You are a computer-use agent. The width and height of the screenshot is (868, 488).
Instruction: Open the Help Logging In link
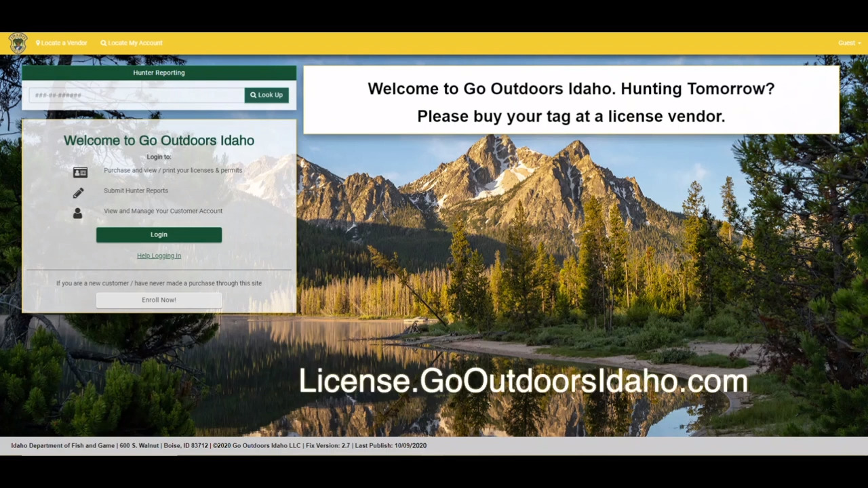[x=159, y=256]
